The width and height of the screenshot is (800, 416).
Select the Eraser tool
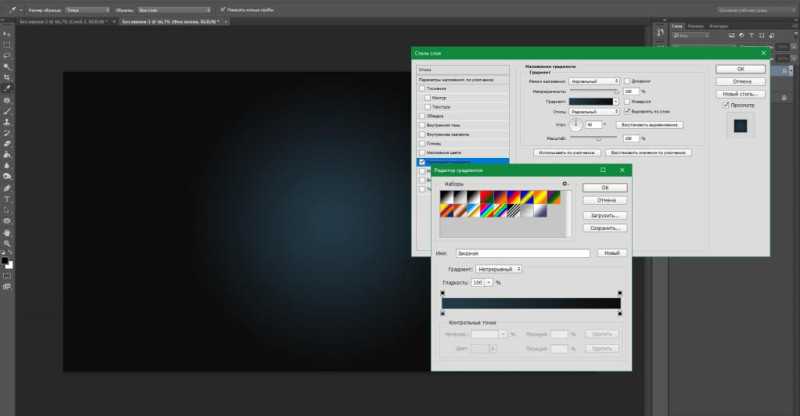tap(7, 144)
